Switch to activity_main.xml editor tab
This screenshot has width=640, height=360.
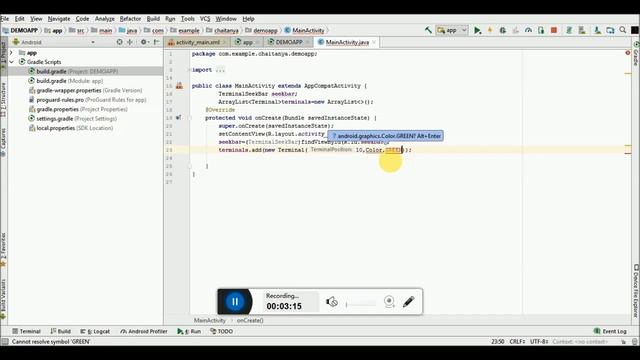(198, 42)
